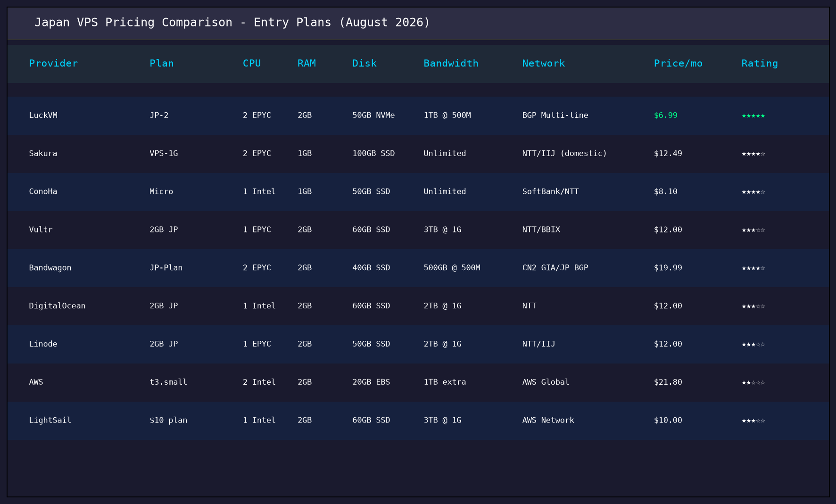The image size is (836, 504).
Task: Click the SoftBank/NTT network cell
Action: [x=550, y=191]
